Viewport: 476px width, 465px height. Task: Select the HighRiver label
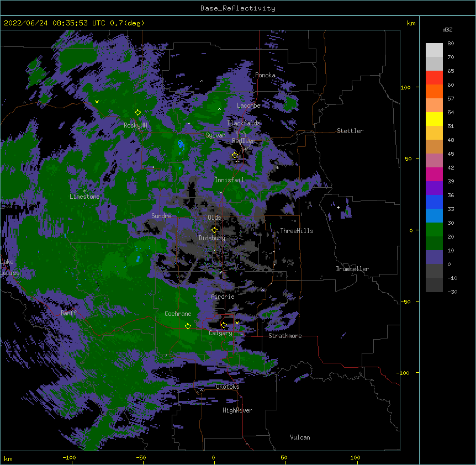(237, 410)
